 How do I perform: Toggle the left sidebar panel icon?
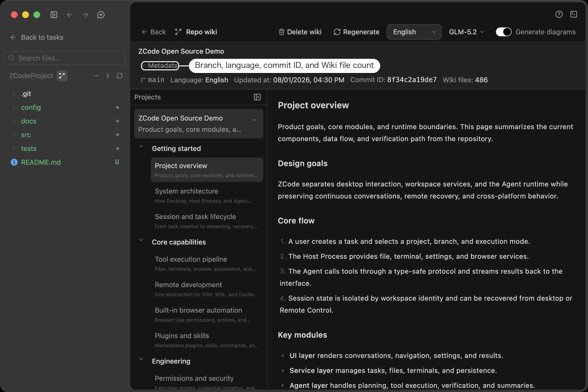tap(54, 15)
